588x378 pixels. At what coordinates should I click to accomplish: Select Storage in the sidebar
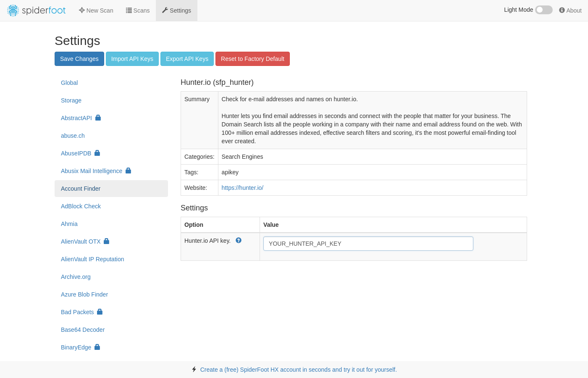(111, 100)
